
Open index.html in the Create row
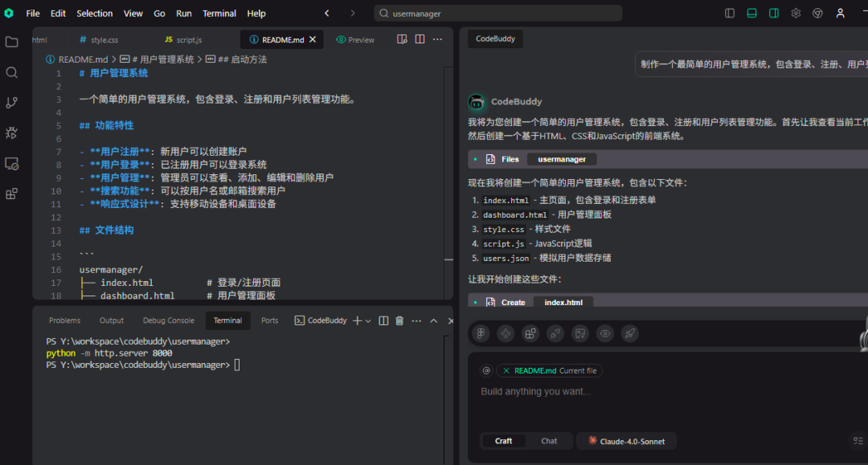tap(563, 303)
